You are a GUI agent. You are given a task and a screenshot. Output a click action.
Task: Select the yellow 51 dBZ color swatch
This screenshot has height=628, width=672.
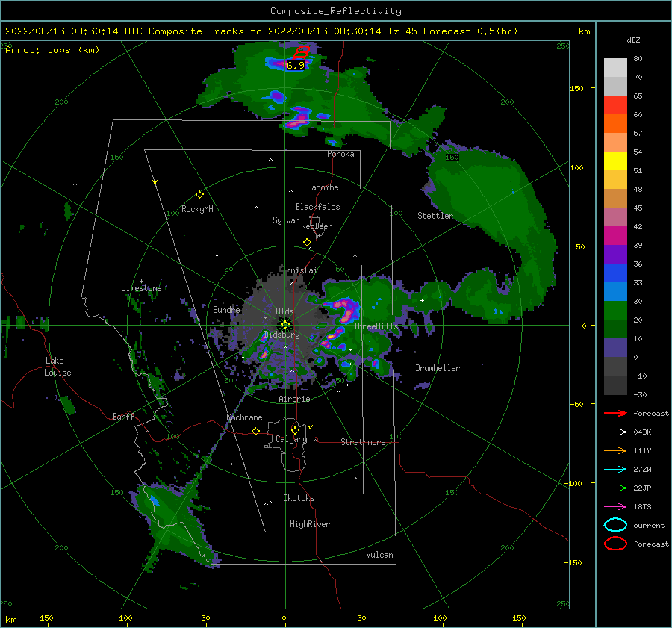point(615,161)
